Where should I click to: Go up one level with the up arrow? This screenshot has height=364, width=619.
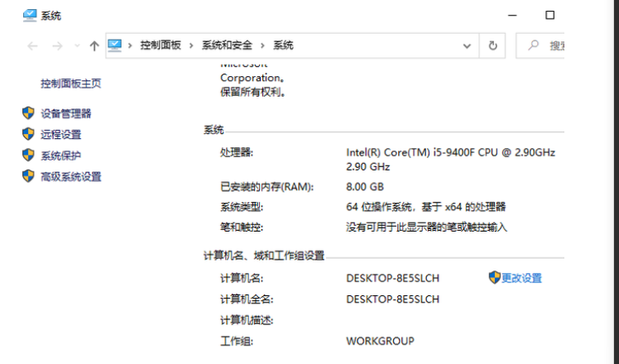click(x=94, y=46)
